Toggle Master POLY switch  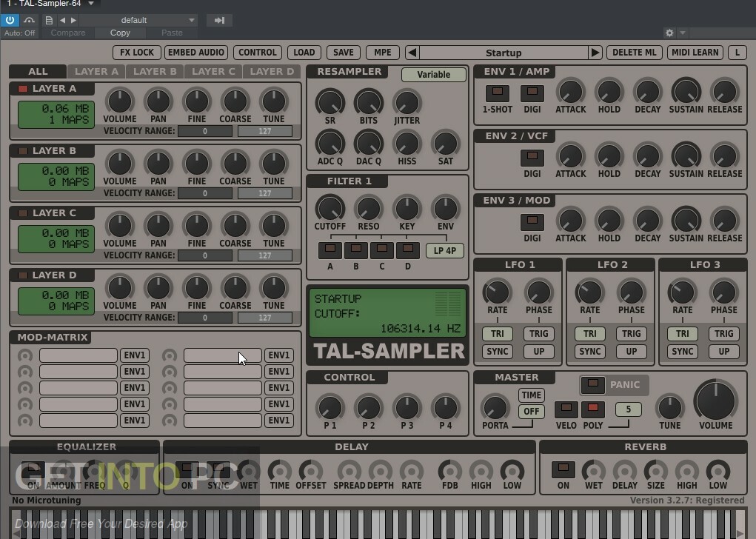(x=593, y=409)
